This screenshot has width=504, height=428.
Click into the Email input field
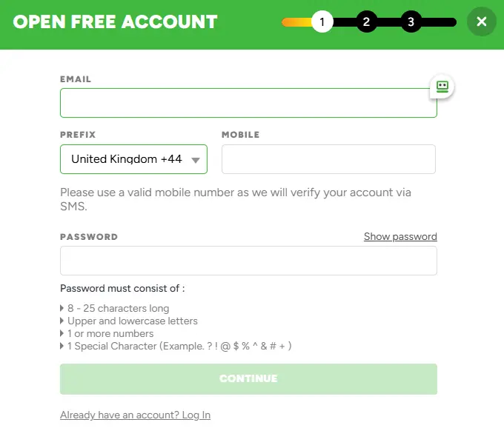[245, 103]
